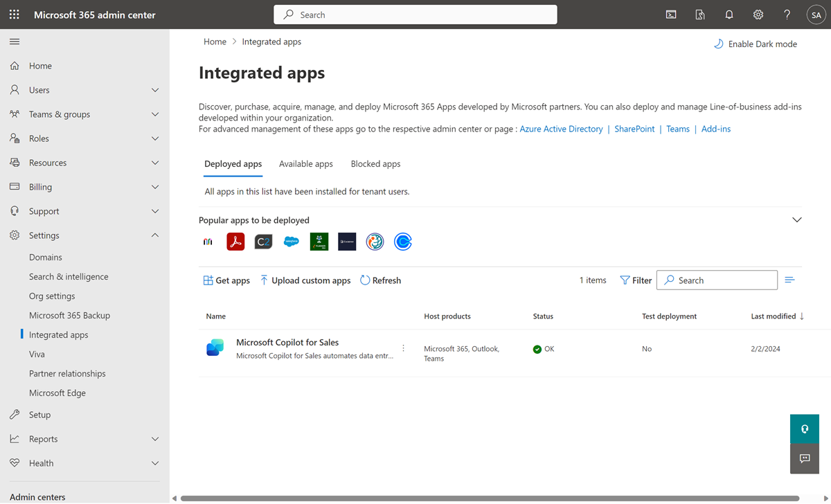Select the Salesforce icon under popular apps

point(291,242)
